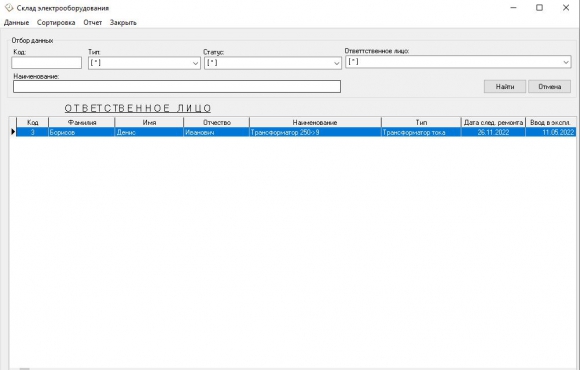Maximize the Склад электрооборудования window
The height and width of the screenshot is (370, 580).
click(539, 8)
